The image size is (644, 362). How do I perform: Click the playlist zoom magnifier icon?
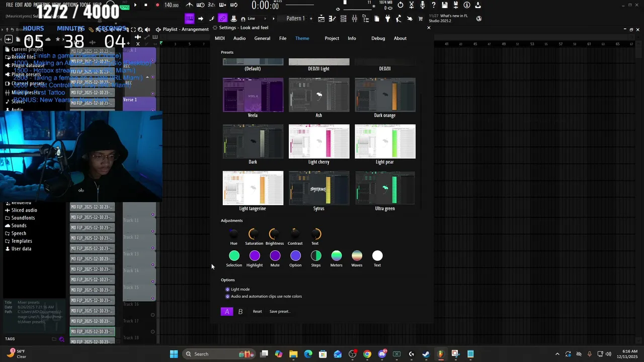tap(140, 29)
